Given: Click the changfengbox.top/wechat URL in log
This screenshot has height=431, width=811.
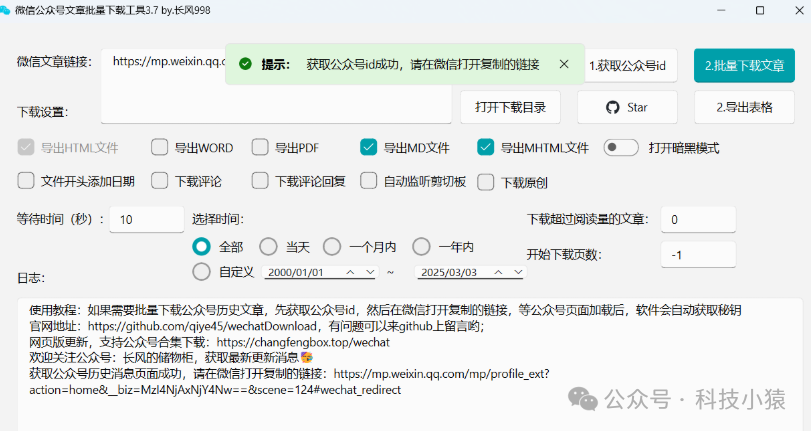Looking at the screenshot, I should 303,342.
